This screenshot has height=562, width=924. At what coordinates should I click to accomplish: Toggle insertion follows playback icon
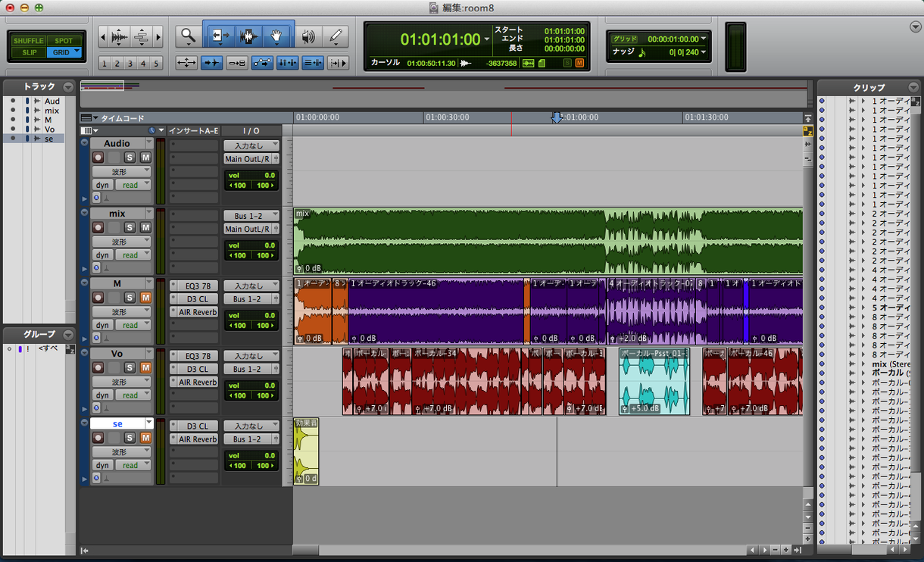338,63
